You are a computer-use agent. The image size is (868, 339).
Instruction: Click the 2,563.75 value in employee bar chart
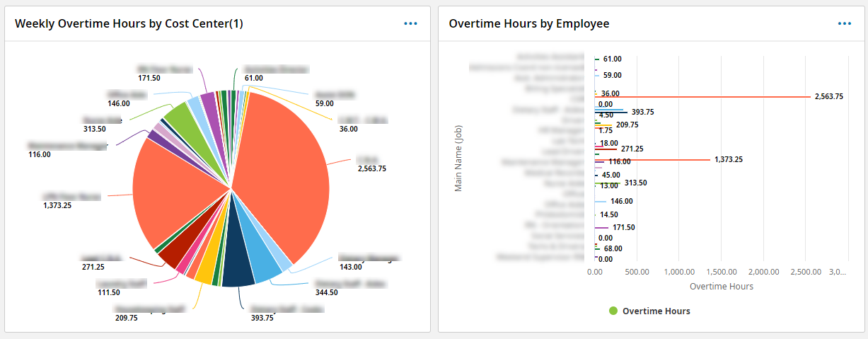pos(829,97)
